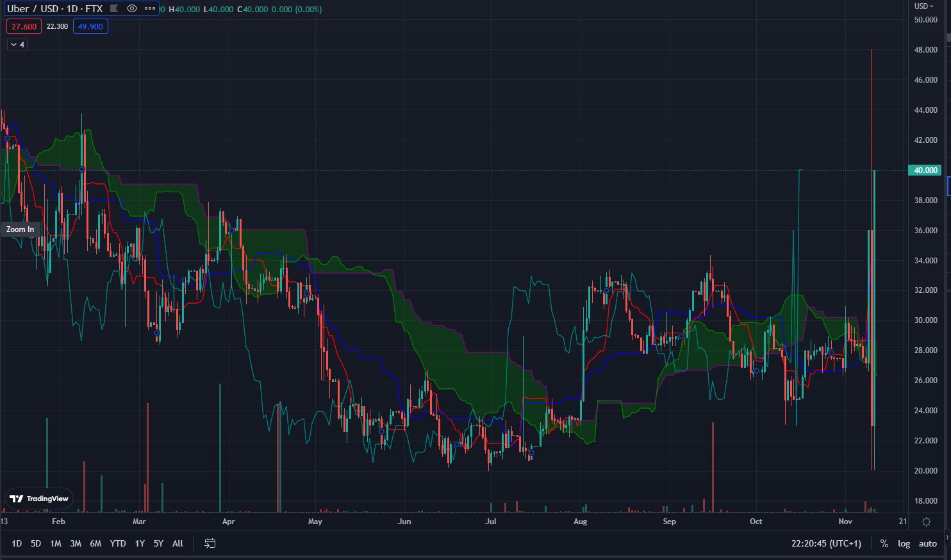Viewport: 951px width, 560px height.
Task: Click the Feb label on the time axis
Action: coord(58,522)
